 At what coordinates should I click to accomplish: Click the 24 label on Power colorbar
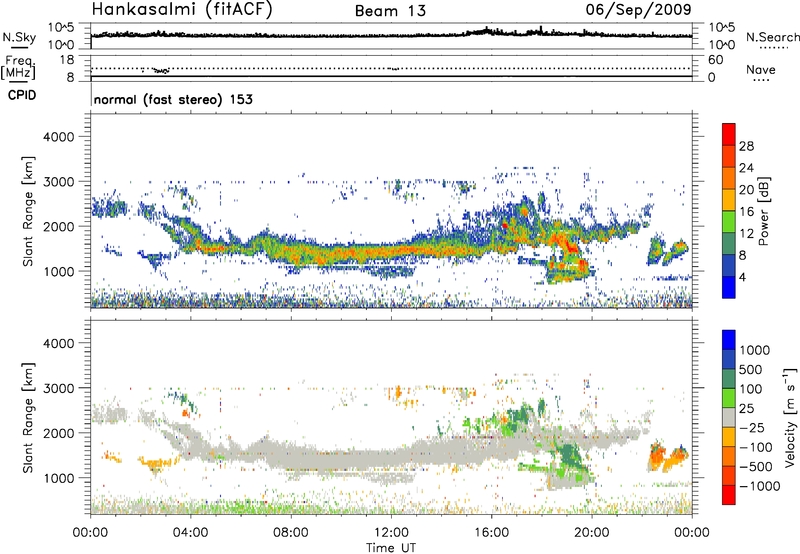pos(746,168)
